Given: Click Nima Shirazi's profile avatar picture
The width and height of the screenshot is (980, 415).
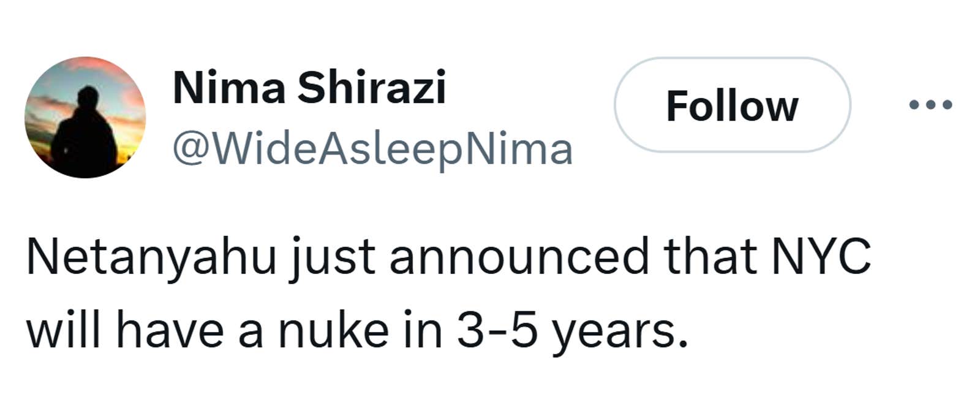Looking at the screenshot, I should (85, 117).
